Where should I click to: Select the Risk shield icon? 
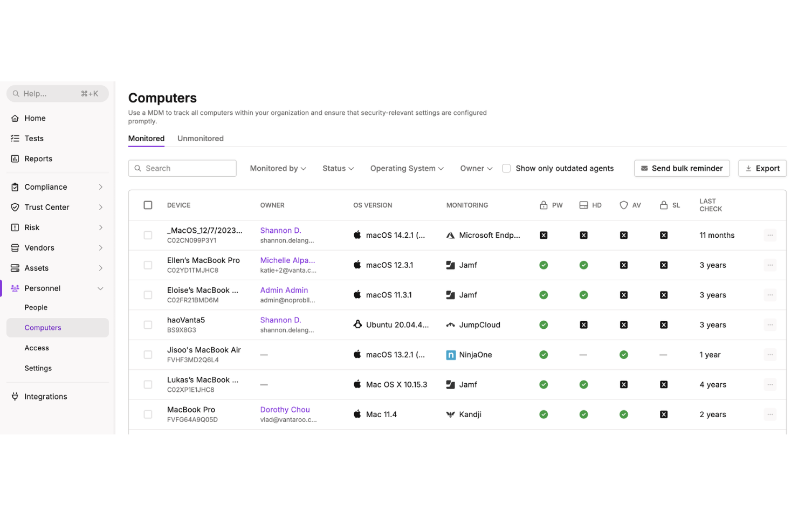(15, 227)
